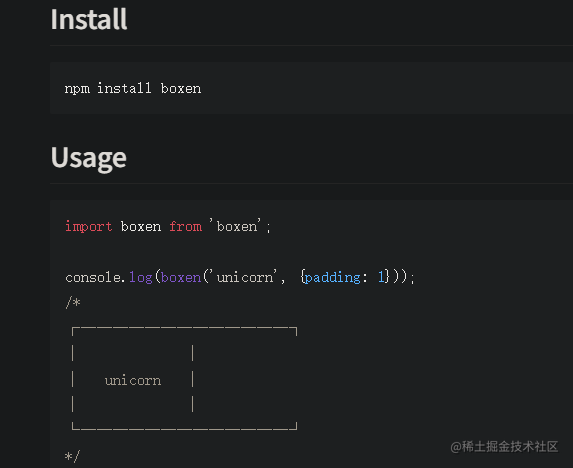Click the word console in code
573x468 pixels.
click(93, 277)
